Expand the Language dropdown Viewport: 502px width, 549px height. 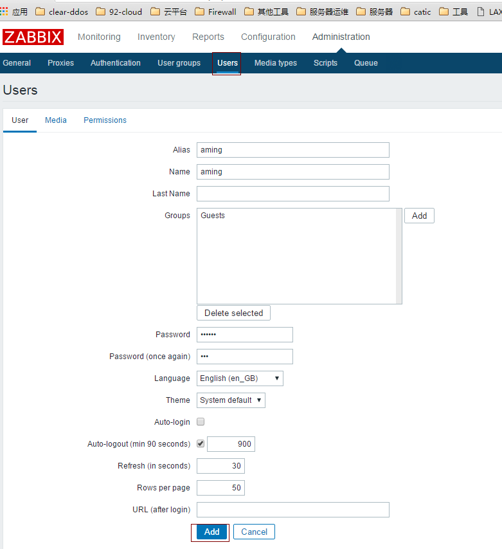tap(240, 378)
